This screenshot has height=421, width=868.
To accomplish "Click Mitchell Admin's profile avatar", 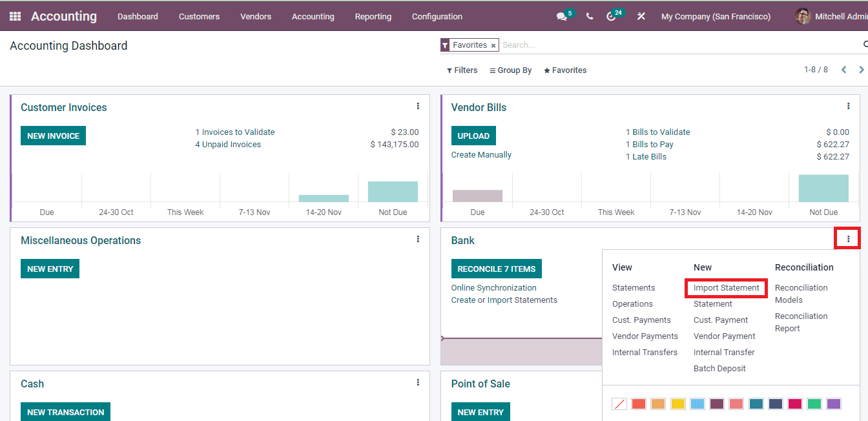I will click(x=803, y=15).
